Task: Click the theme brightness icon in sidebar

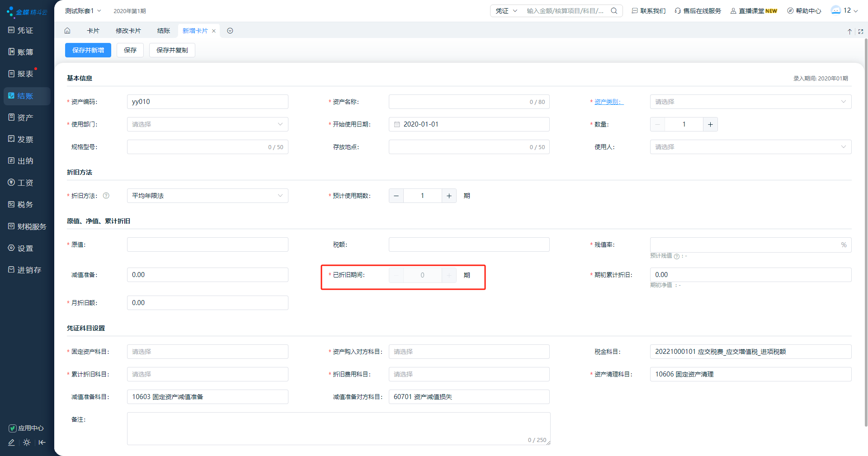Action: click(27, 442)
